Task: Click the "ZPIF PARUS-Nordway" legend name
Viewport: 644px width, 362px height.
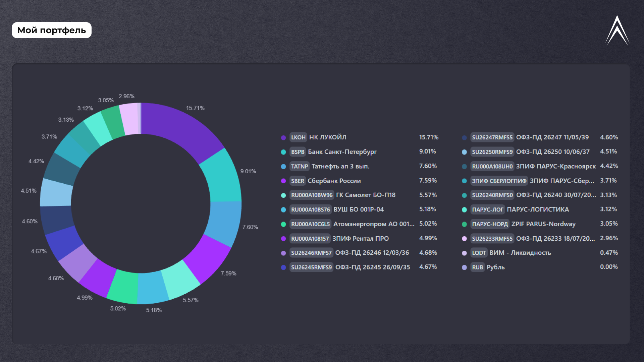Action: pos(543,224)
